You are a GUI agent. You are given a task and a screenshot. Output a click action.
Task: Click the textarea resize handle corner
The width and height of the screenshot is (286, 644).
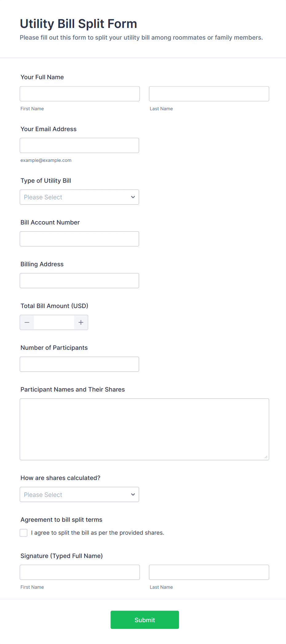point(266,457)
